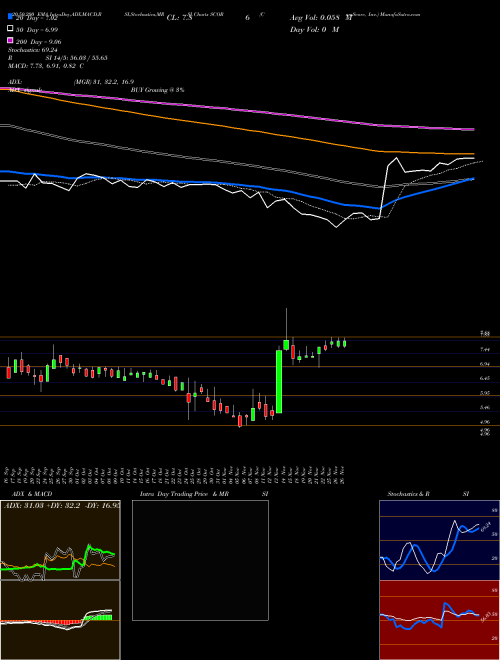Viewport: 500px width, 660px height.
Task: Click the magenta 200 Day legend swatch
Action: coord(11,40)
